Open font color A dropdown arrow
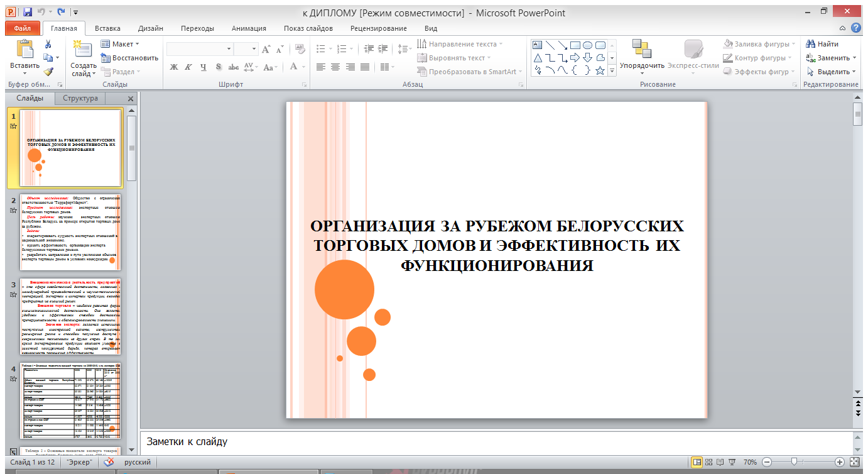Image resolution: width=868 pixels, height=474 pixels. tap(303, 67)
